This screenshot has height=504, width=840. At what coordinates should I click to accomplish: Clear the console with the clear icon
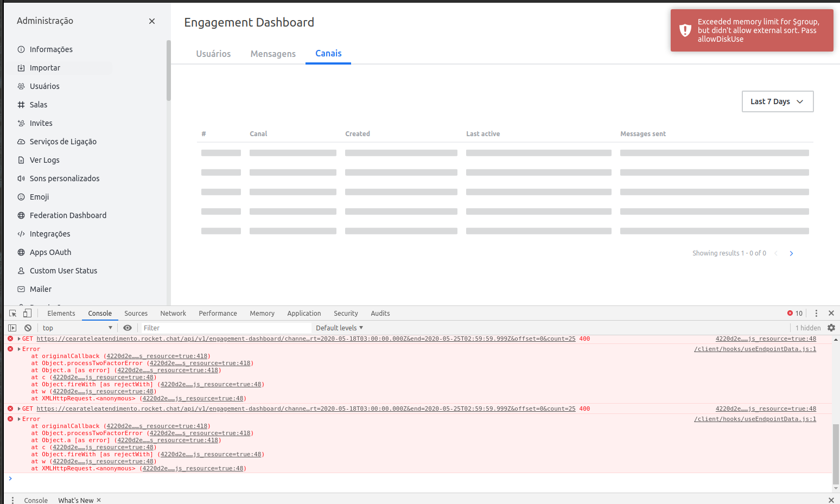(x=28, y=328)
